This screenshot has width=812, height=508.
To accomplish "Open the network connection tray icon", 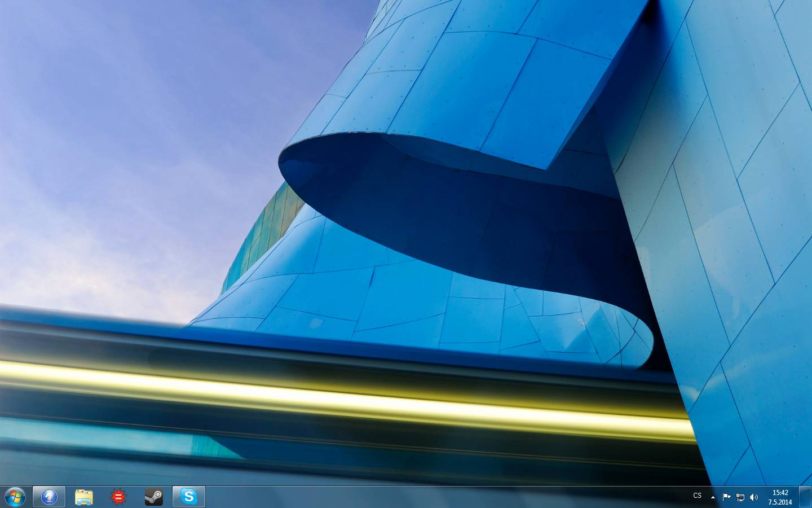I will [x=740, y=497].
